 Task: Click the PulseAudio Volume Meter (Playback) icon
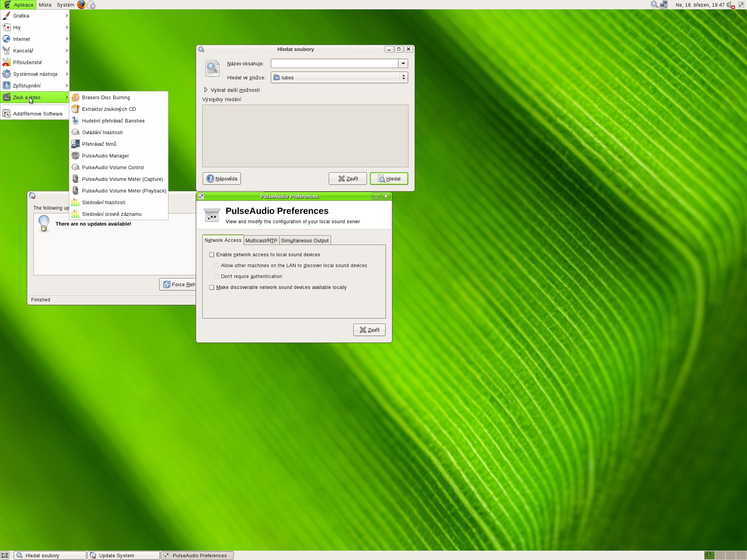75,191
